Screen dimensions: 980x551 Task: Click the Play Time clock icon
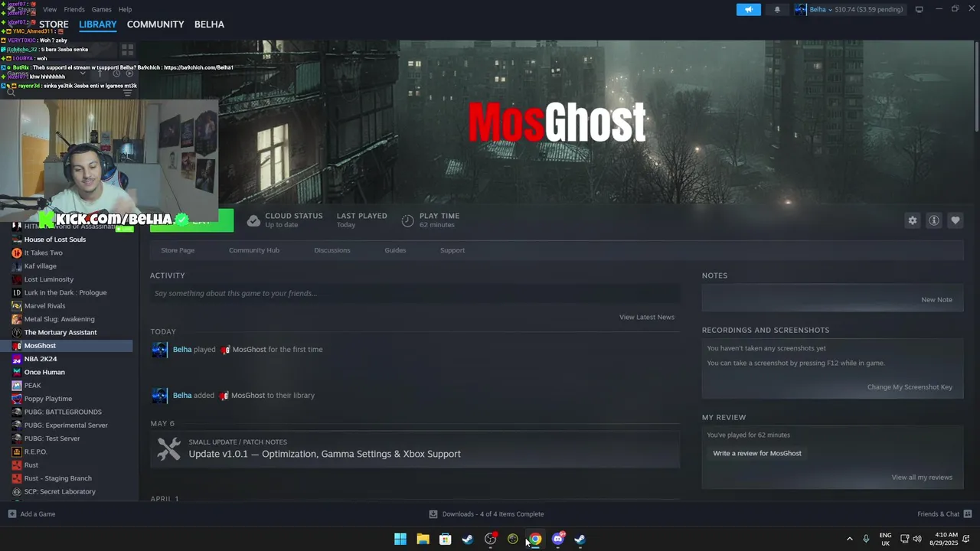click(407, 221)
